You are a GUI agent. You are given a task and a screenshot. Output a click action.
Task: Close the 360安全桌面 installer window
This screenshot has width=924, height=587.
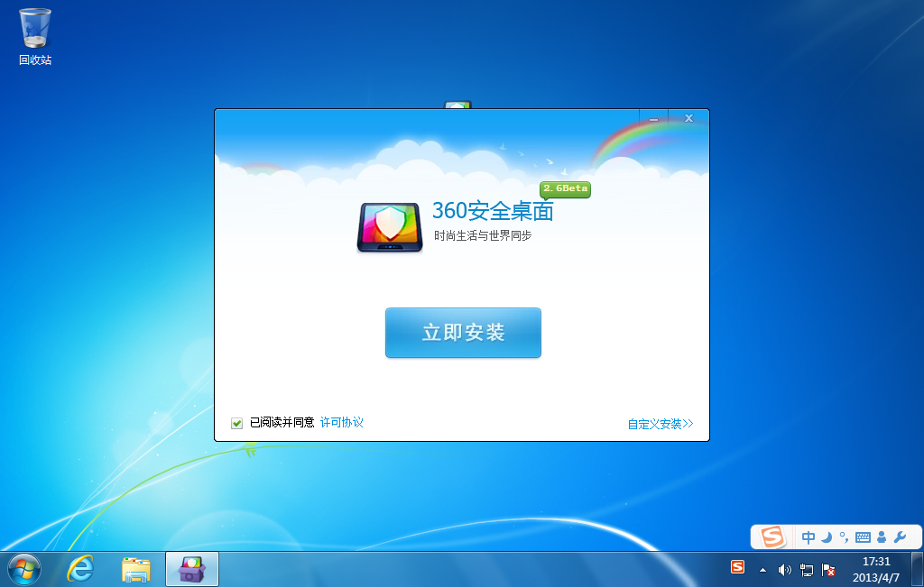click(688, 118)
